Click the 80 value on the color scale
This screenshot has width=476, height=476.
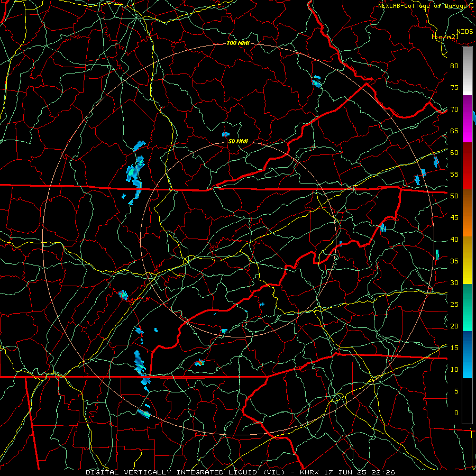coord(454,66)
